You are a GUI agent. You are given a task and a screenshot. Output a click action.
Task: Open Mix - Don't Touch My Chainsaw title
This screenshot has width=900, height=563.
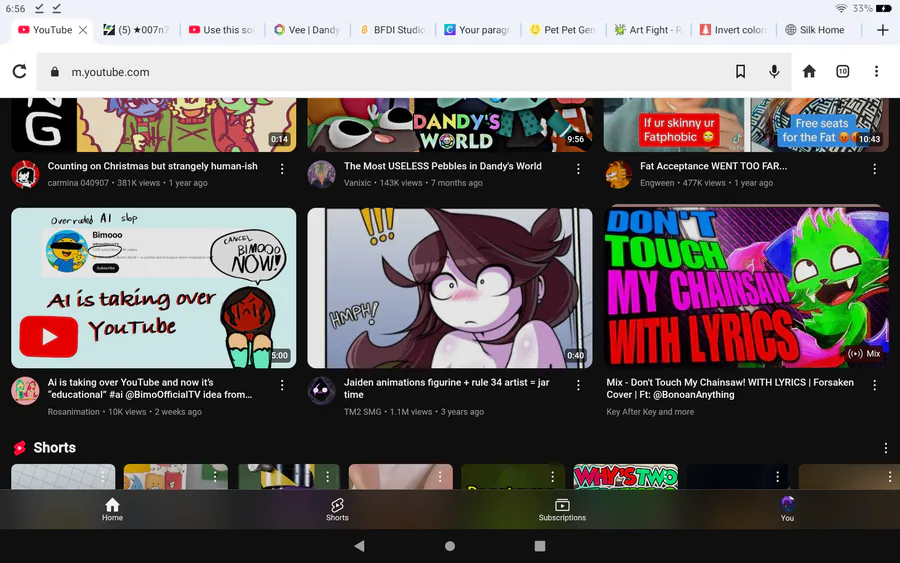click(x=730, y=389)
